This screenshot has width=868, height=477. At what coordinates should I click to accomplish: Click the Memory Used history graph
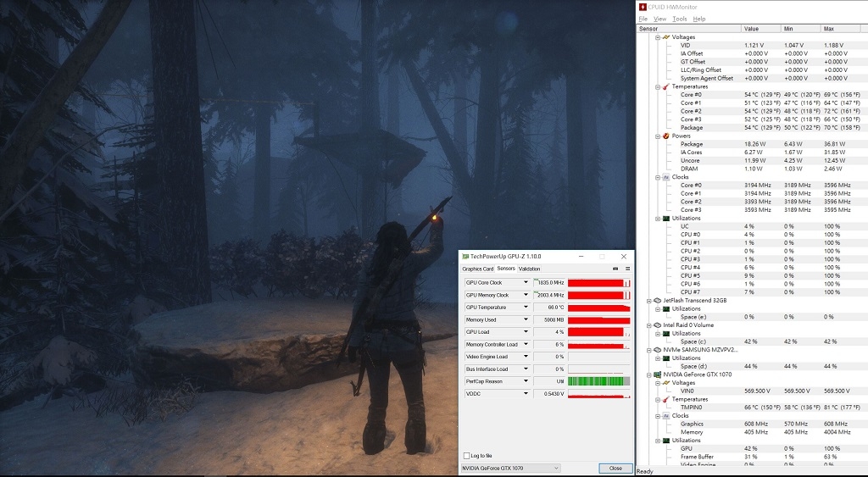coord(599,320)
